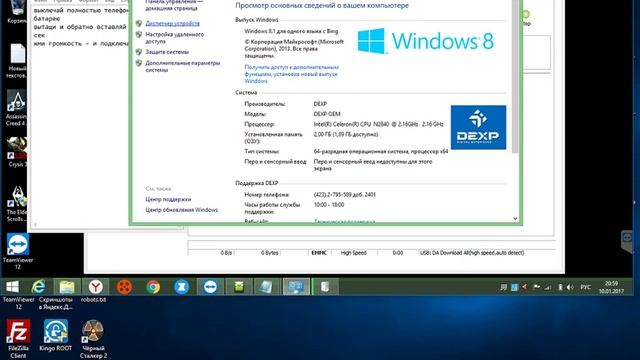Click the DEXP OEM model value

click(x=327, y=114)
